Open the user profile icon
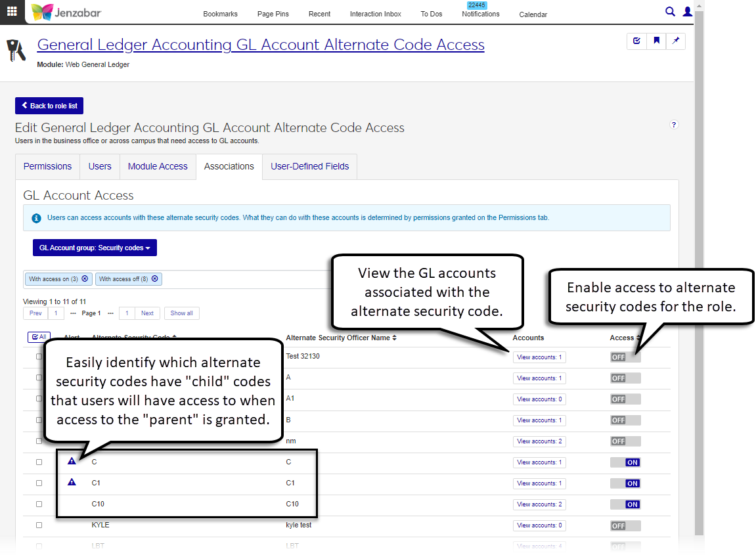 pos(688,12)
